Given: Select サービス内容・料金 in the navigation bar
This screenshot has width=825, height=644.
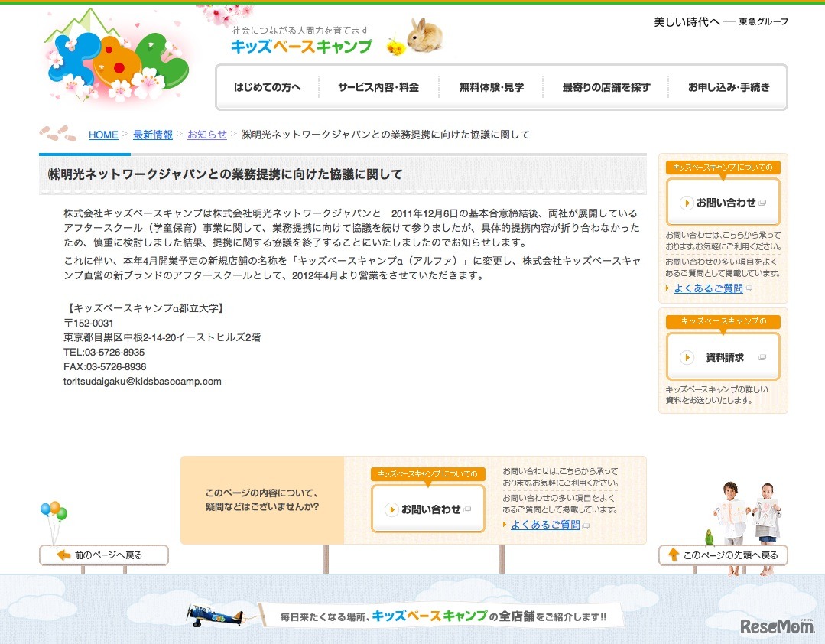Looking at the screenshot, I should pyautogui.click(x=380, y=86).
